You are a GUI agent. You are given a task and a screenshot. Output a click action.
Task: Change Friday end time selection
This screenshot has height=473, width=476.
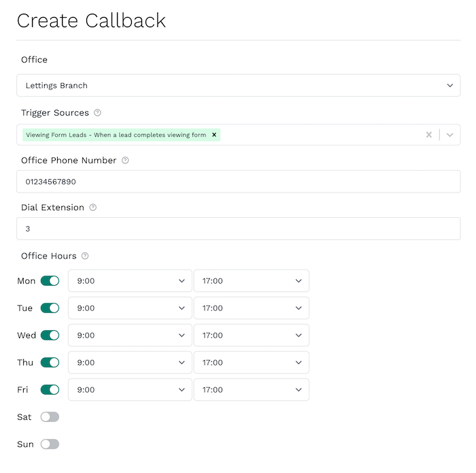[x=251, y=390]
